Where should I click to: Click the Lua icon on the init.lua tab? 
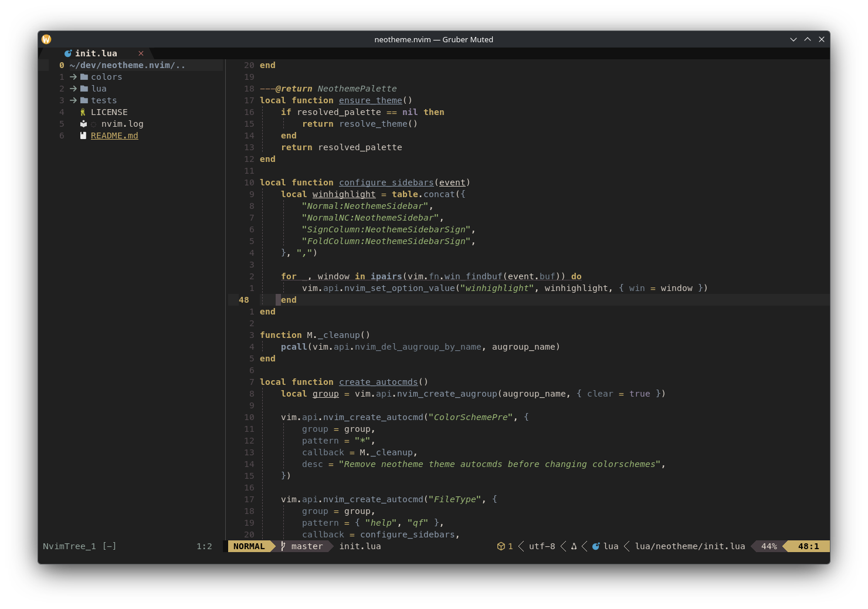[x=68, y=53]
